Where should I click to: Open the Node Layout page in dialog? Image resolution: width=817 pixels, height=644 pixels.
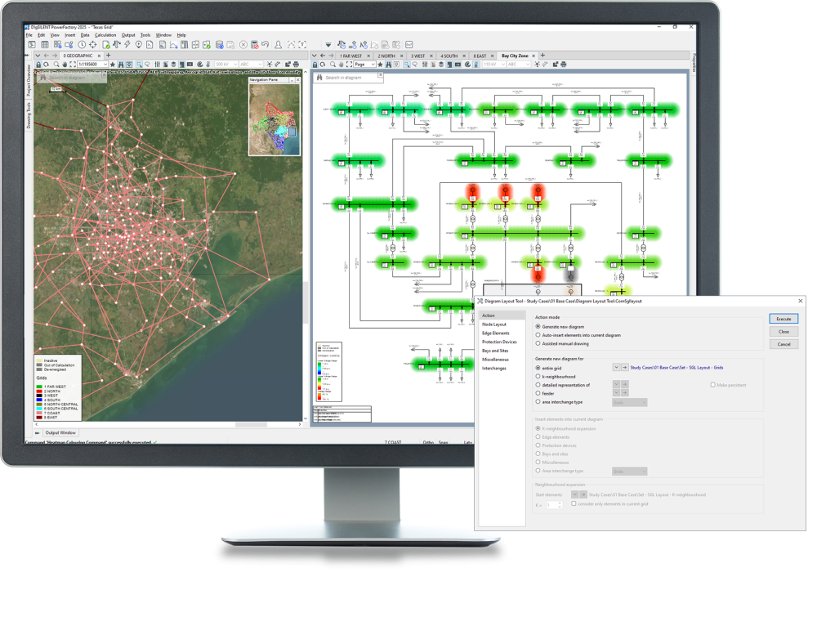[494, 324]
